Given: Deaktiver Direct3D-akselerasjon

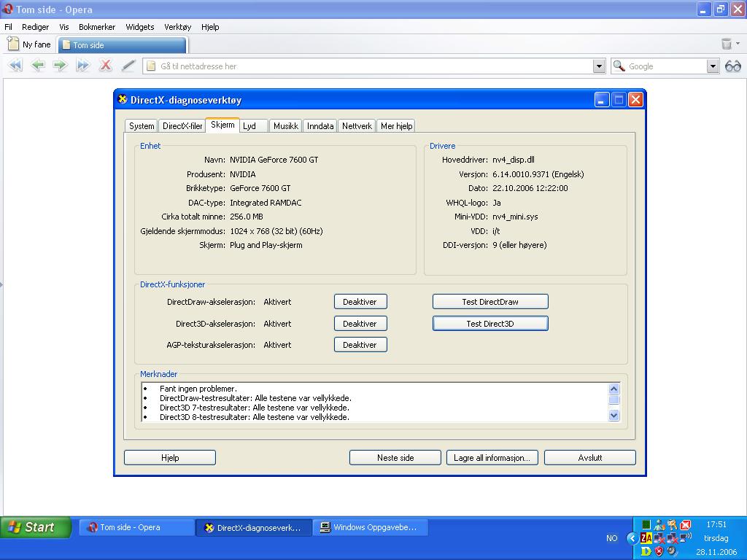Looking at the screenshot, I should click(360, 324).
